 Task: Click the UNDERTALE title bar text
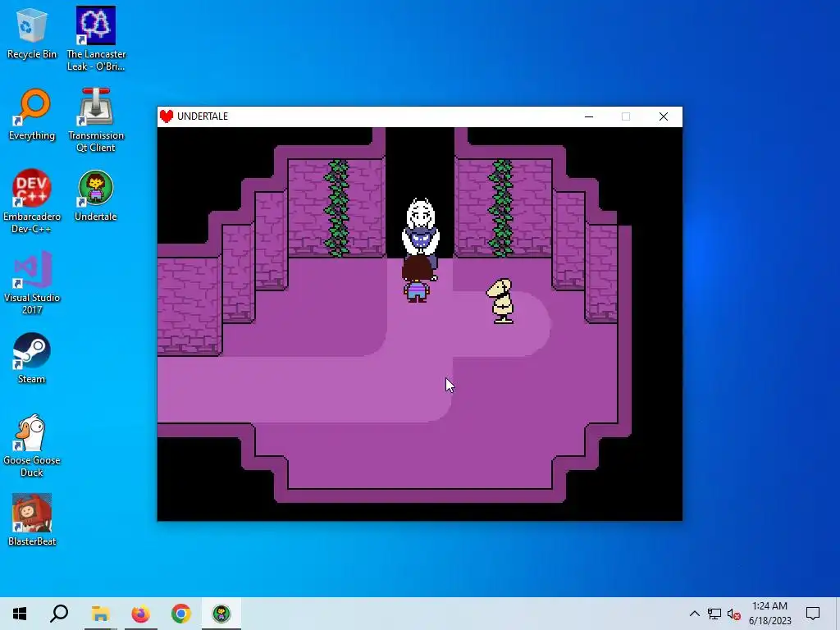[203, 116]
